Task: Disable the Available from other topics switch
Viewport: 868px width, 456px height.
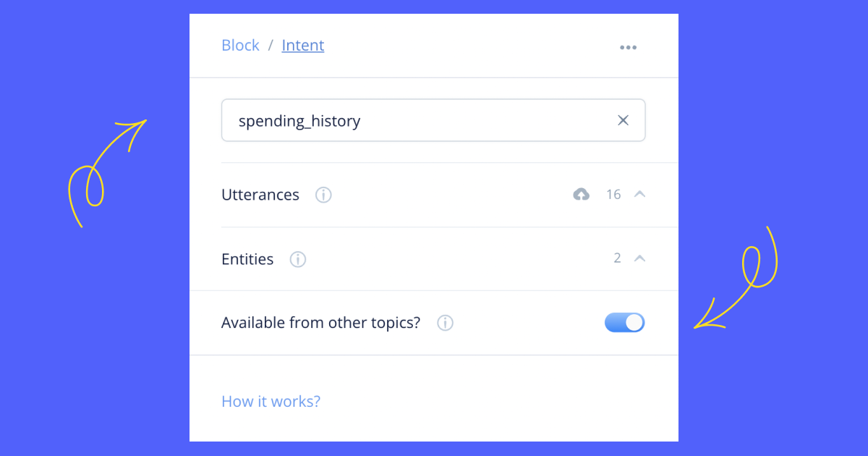Action: click(624, 322)
